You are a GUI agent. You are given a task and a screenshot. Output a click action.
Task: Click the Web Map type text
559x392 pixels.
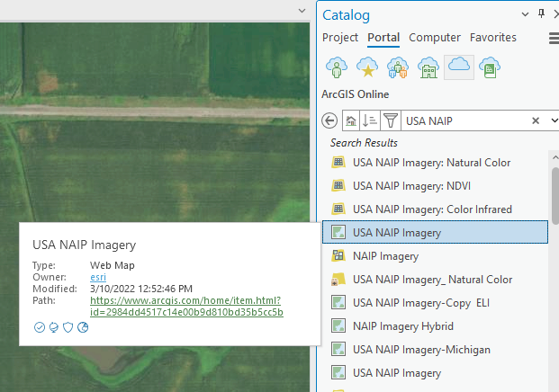coord(113,265)
